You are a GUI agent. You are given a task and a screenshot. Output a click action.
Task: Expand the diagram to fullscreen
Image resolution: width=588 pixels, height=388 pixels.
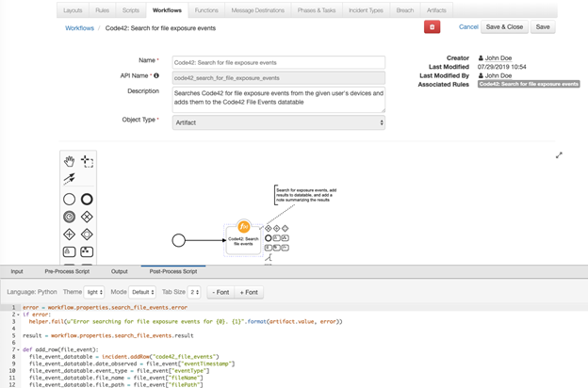tap(559, 155)
